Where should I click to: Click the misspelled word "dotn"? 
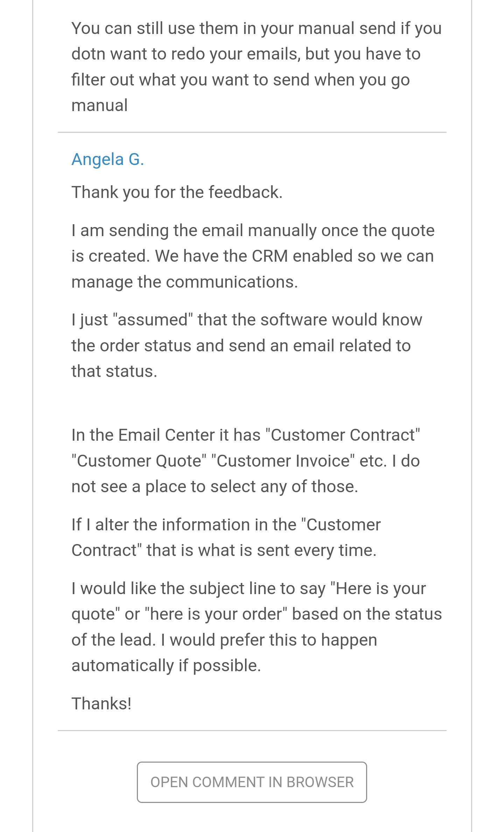88,54
